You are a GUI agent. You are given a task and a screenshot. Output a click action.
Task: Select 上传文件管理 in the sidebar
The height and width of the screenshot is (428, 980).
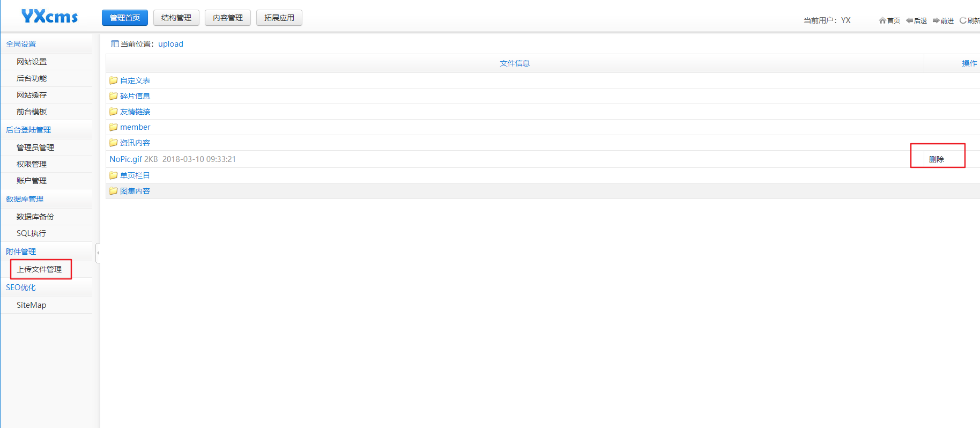click(39, 269)
